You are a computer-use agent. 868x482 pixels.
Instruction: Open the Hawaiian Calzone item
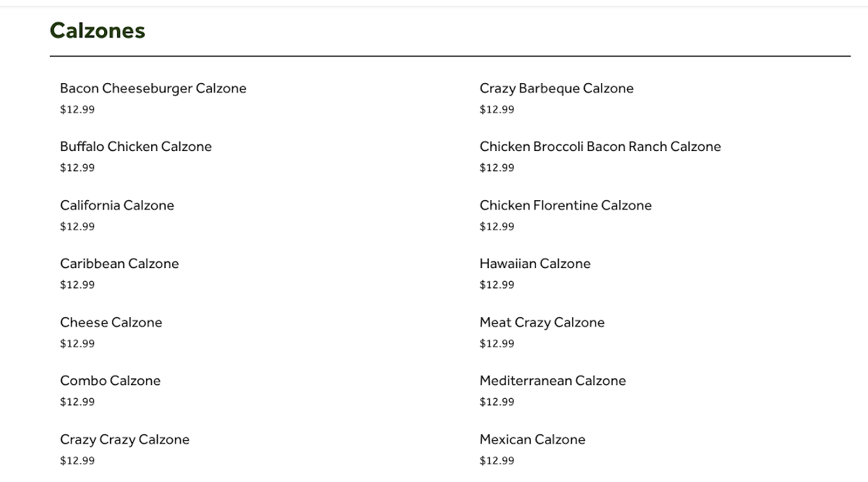tap(535, 264)
